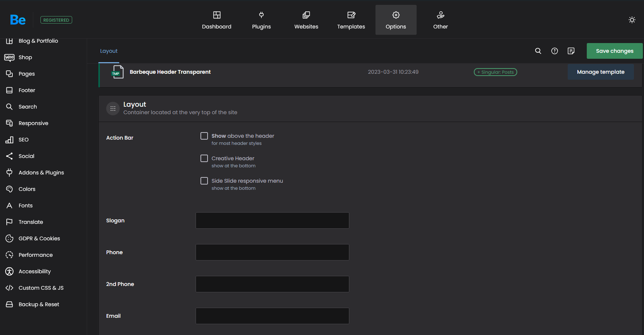
Task: Enable Side Slide responsive menu checkbox
Action: coord(204,181)
